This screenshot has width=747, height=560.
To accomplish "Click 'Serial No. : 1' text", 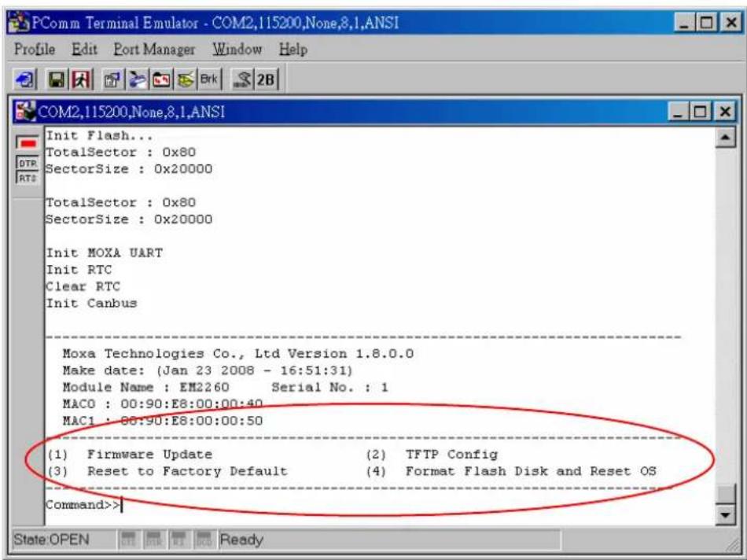I will [x=329, y=387].
